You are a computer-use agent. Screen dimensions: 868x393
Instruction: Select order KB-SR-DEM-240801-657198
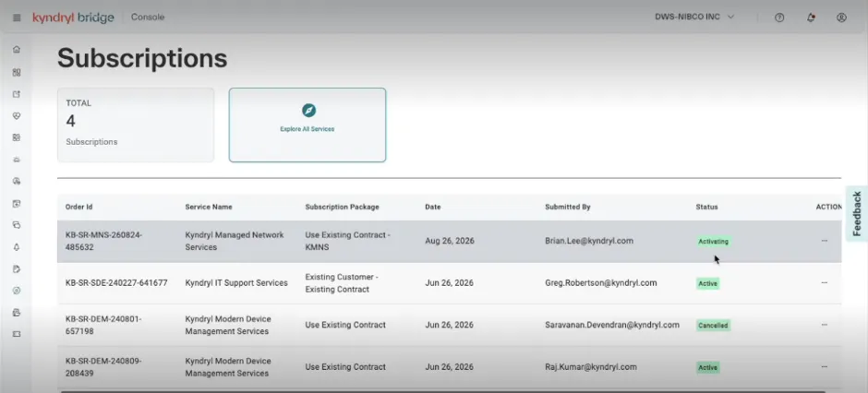pos(103,325)
